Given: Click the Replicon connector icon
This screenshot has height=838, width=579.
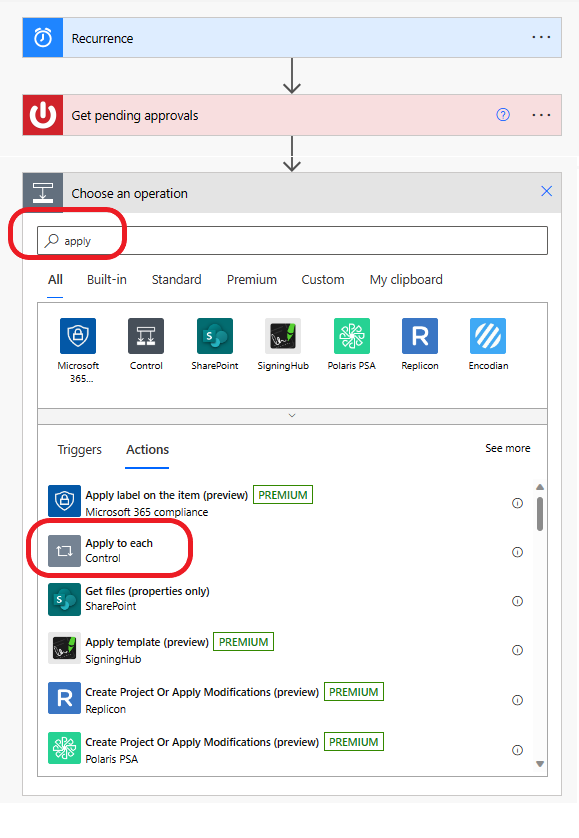Looking at the screenshot, I should tap(420, 336).
